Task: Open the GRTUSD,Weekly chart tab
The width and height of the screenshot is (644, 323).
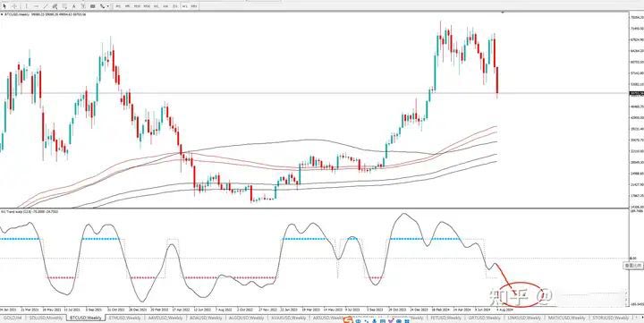Action: [x=484, y=318]
